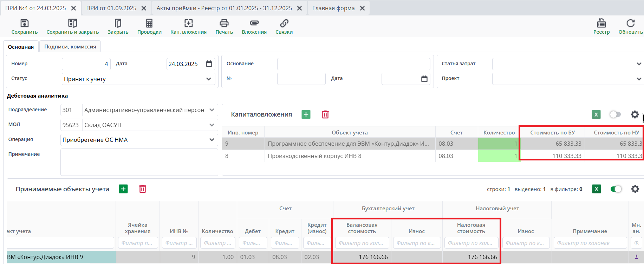Click into the Основание input field

[353, 64]
